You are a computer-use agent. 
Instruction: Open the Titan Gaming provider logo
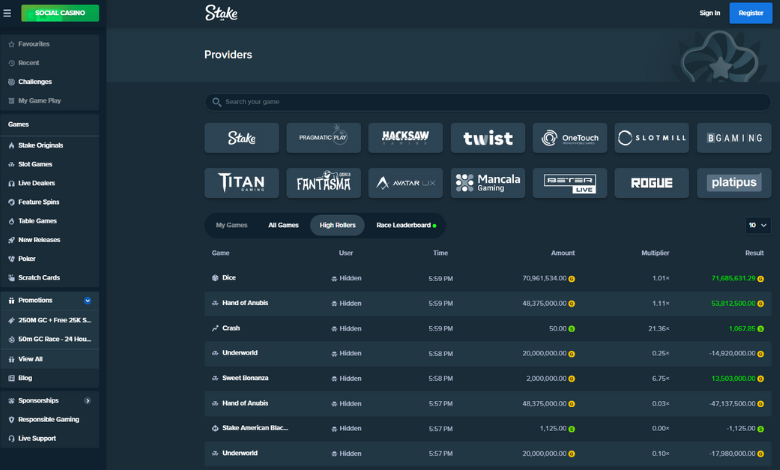pyautogui.click(x=241, y=183)
